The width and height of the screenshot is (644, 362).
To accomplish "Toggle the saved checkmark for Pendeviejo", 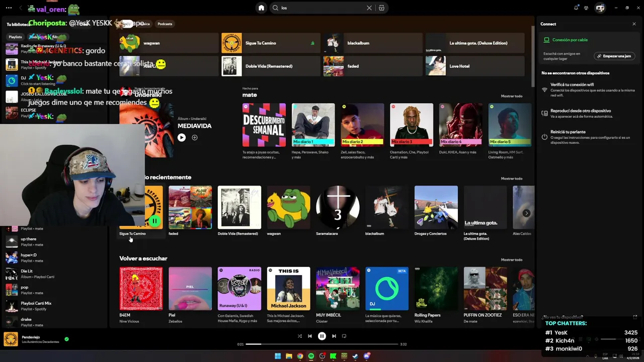I will coord(66,339).
